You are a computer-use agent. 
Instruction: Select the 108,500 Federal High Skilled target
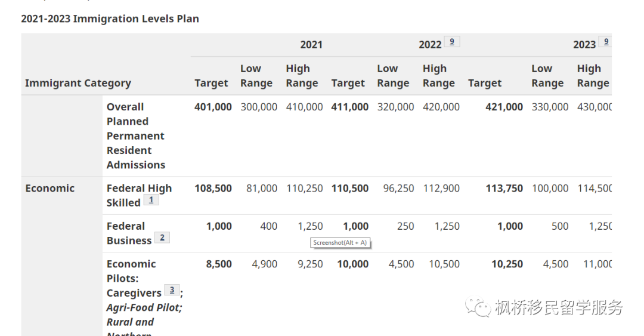click(x=213, y=188)
